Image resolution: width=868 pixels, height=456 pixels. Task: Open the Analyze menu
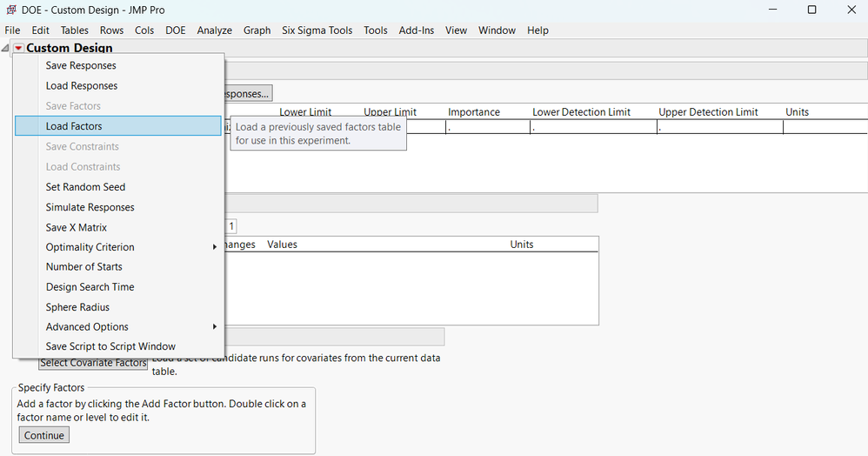coord(214,30)
